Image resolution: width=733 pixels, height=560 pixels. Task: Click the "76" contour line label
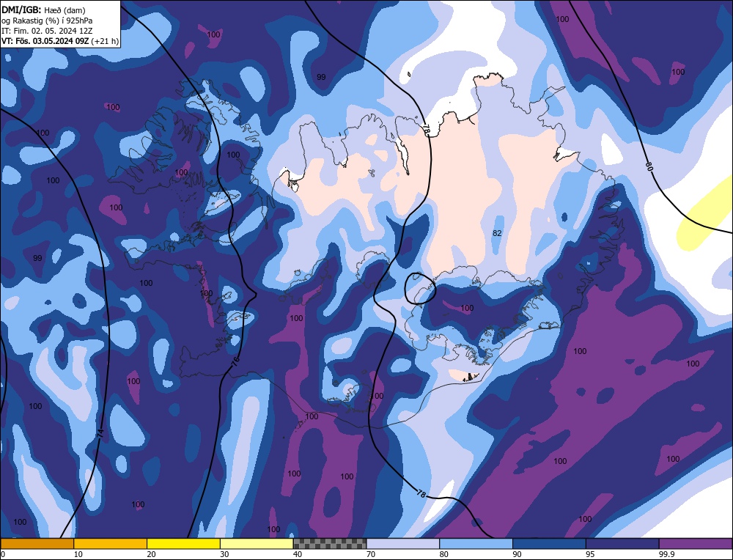pyautogui.click(x=235, y=361)
